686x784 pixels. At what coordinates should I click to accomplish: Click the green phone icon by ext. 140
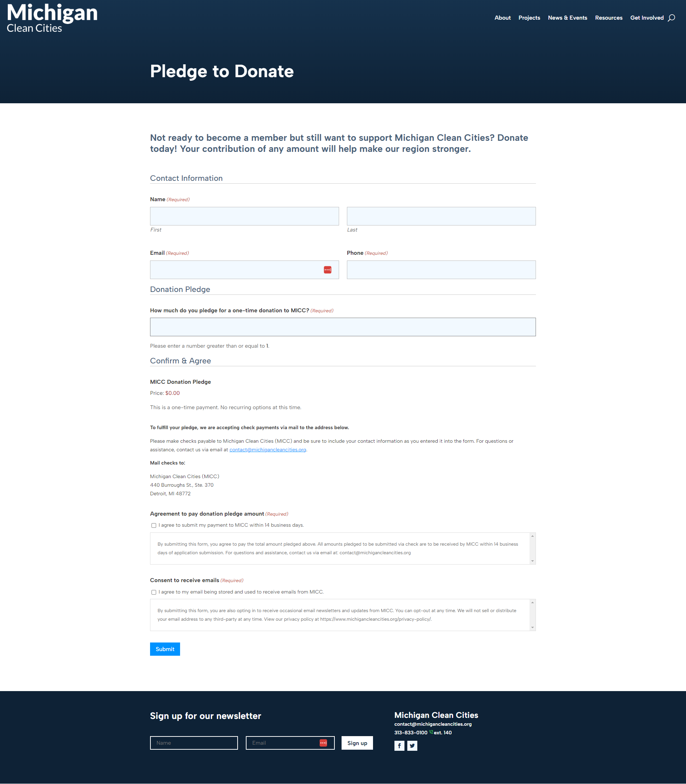pos(431,732)
